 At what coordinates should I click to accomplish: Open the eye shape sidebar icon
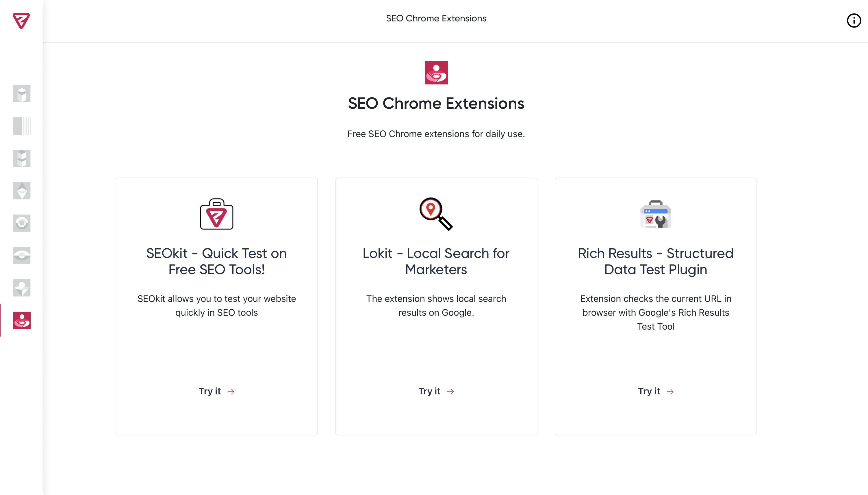tap(22, 255)
